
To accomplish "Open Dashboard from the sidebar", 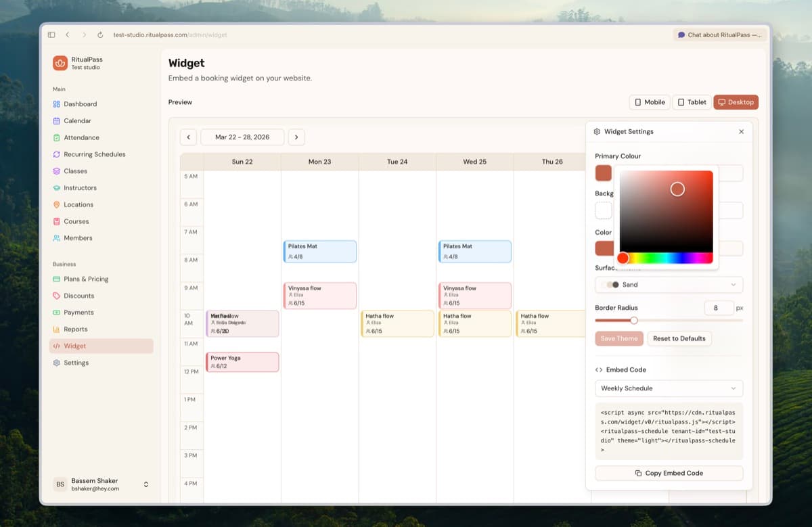I will [80, 104].
